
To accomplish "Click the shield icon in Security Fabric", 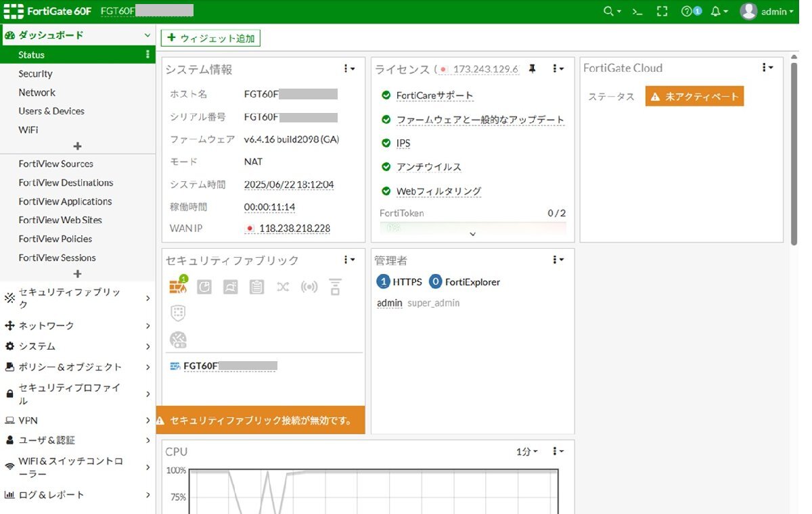I will pos(178,313).
